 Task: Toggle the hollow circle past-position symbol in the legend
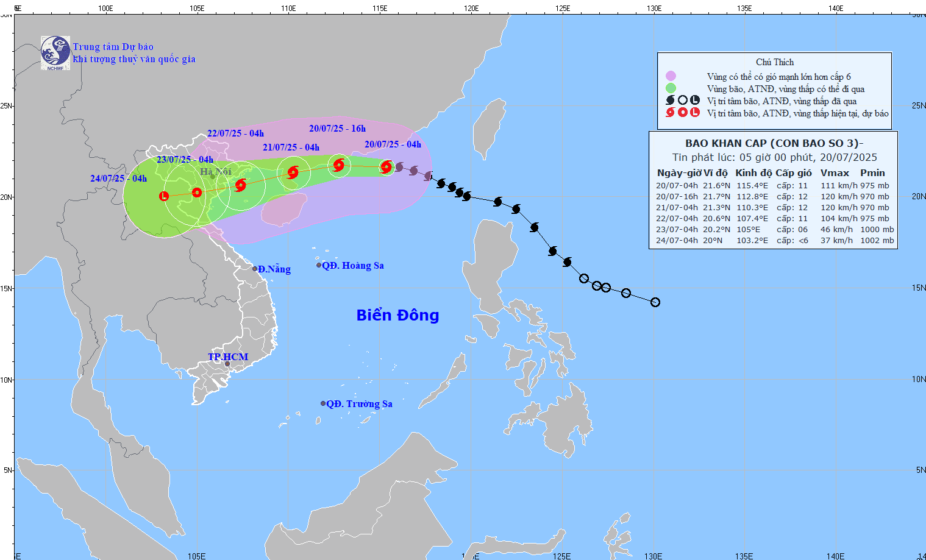point(682,100)
